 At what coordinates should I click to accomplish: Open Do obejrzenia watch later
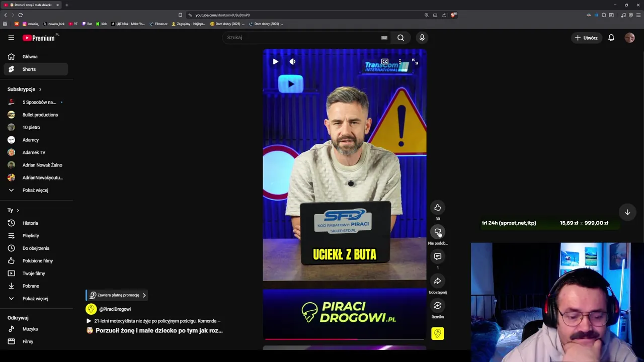[x=36, y=248]
